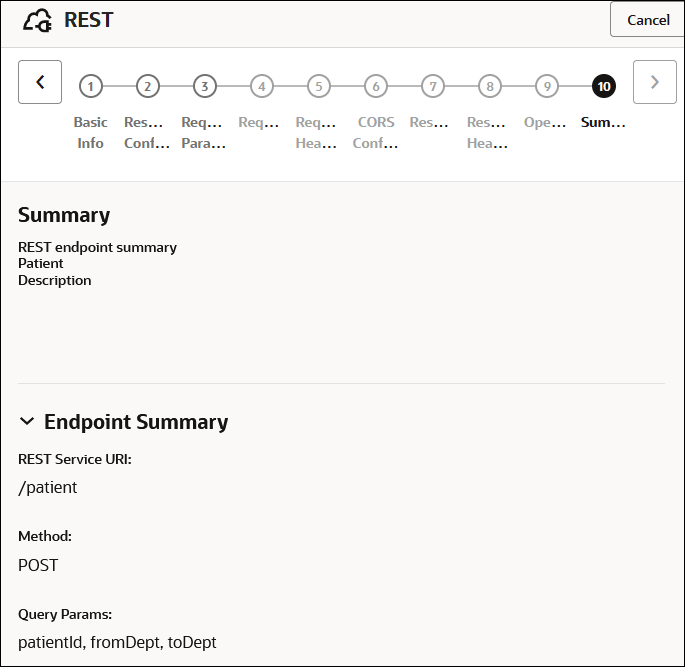The image size is (685, 667).
Task: Select step 5 Request Headers circle
Action: pos(319,86)
